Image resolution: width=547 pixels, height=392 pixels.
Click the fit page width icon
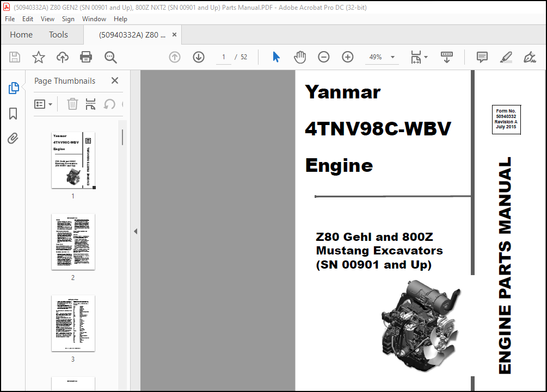coord(416,57)
